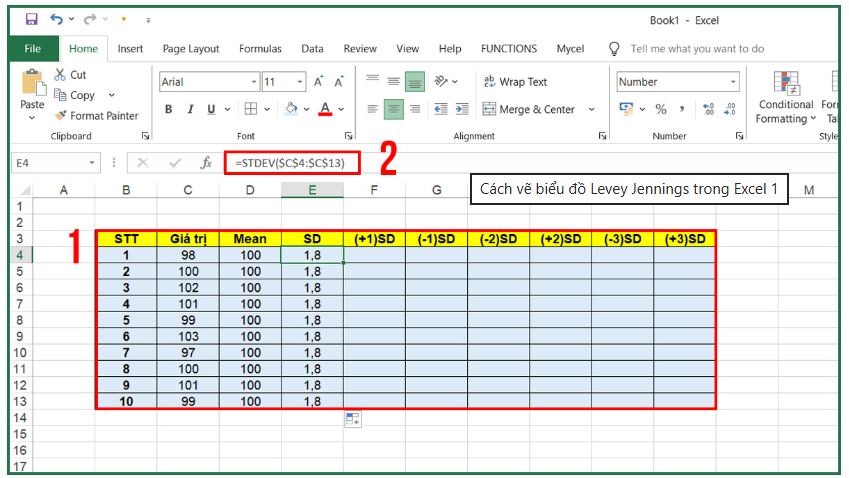Image resolution: width=849 pixels, height=478 pixels.
Task: Apply the red Font Color
Action: 325,109
